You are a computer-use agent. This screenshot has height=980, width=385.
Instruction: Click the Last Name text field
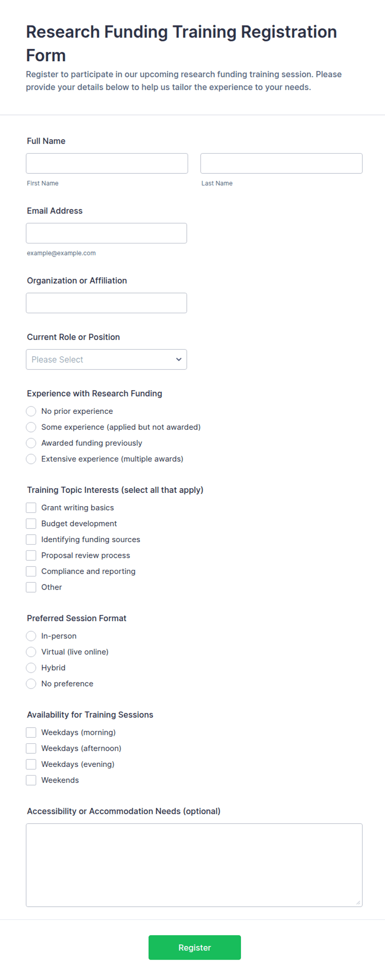282,163
